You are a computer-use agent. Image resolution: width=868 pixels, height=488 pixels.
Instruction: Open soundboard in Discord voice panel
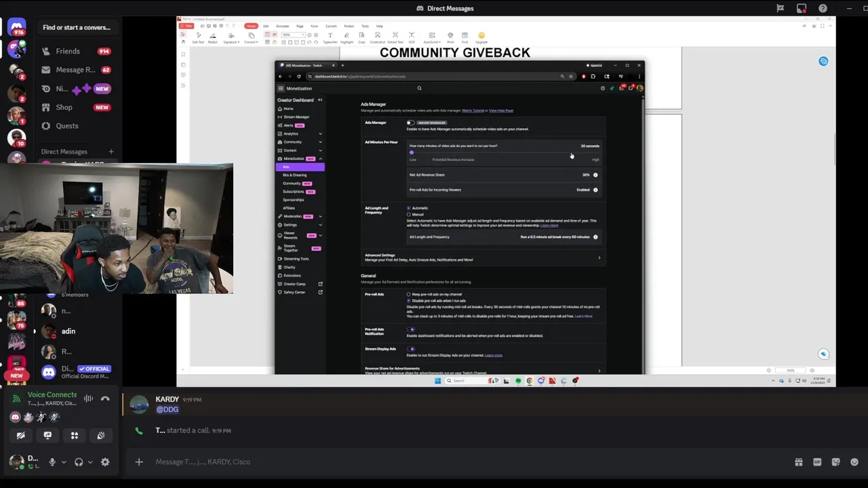point(101,435)
